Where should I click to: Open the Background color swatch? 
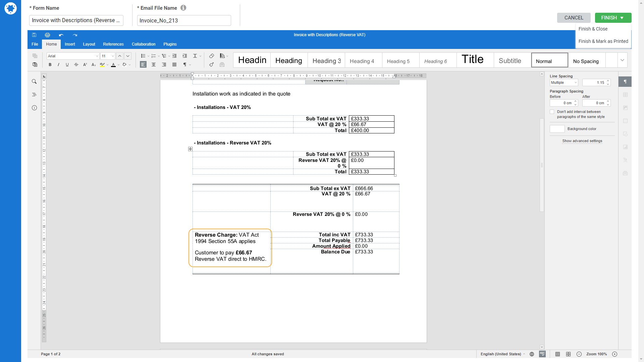click(557, 129)
